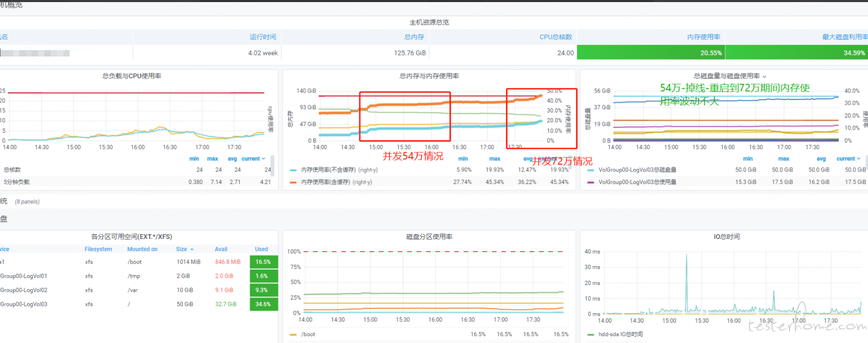This screenshot has width=868, height=343.
Task: Click the green 34.6% used cell
Action: point(264,304)
